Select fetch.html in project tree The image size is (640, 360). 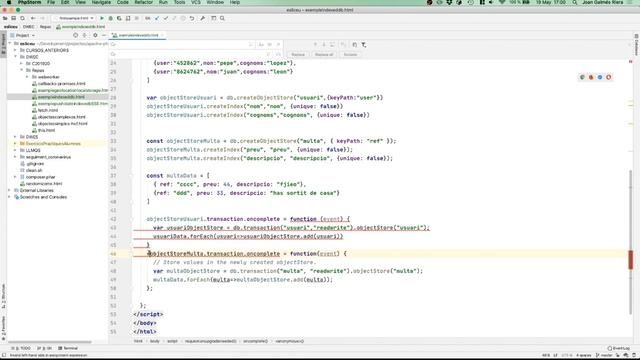click(48, 110)
